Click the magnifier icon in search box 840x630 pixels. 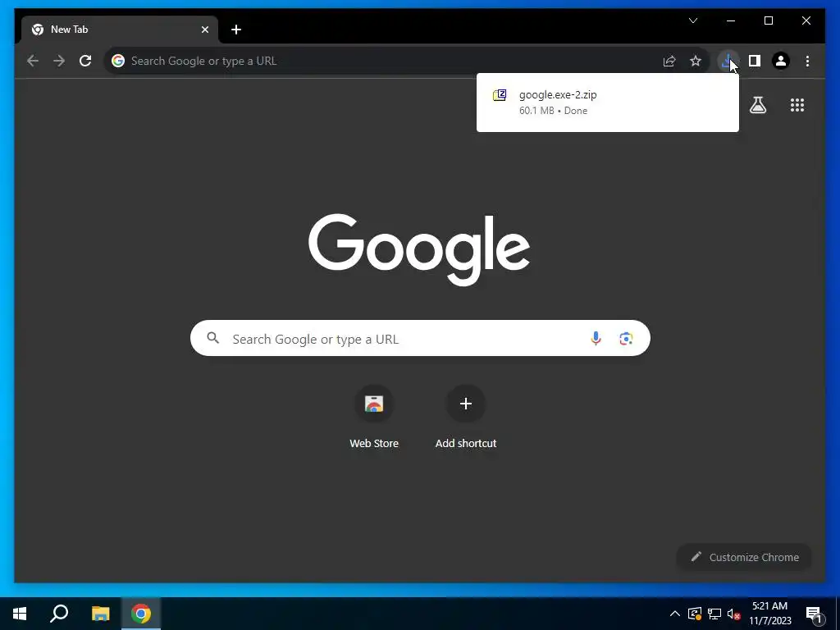click(213, 338)
